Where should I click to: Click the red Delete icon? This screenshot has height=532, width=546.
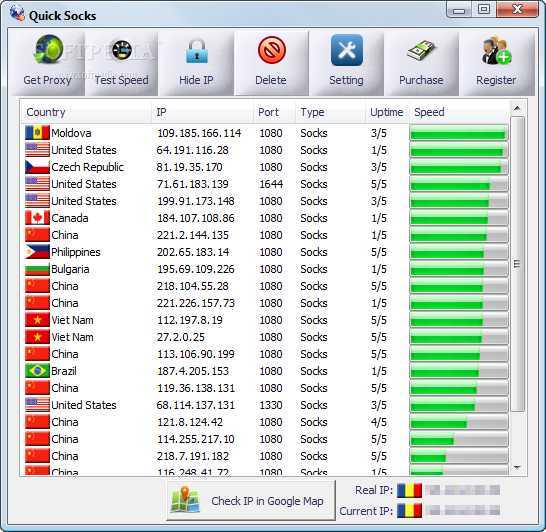[272, 50]
